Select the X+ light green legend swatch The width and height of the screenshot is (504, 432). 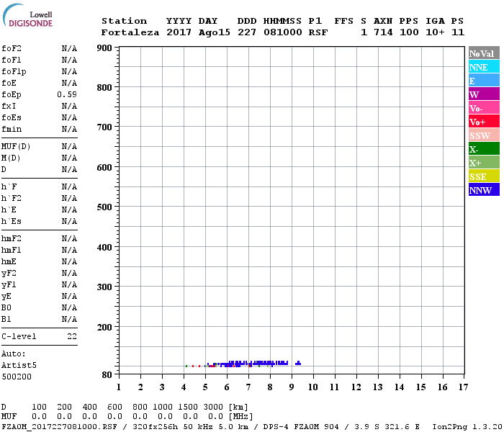tap(484, 162)
